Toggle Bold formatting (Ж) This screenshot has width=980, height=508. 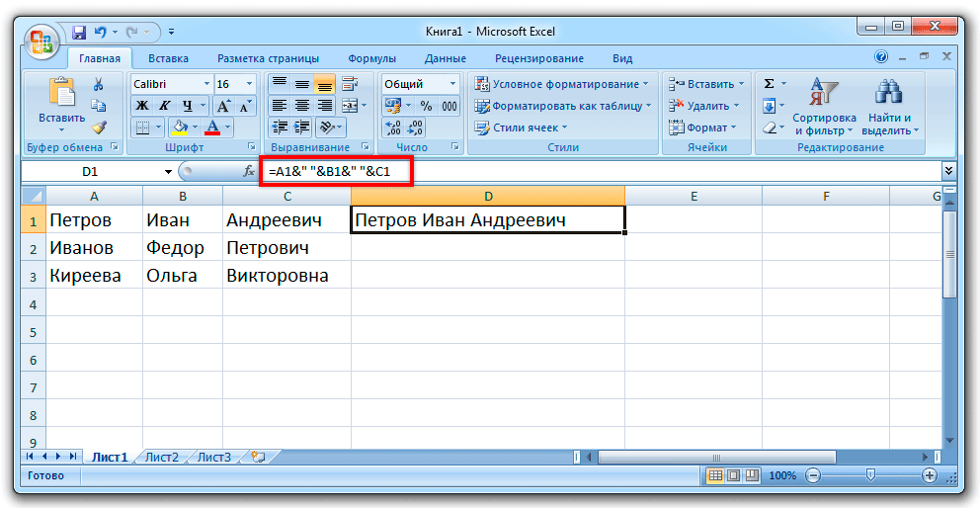[142, 106]
